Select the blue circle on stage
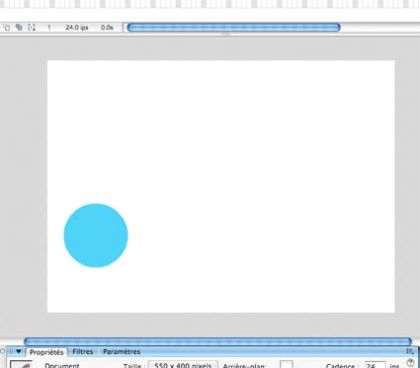 pos(96,235)
